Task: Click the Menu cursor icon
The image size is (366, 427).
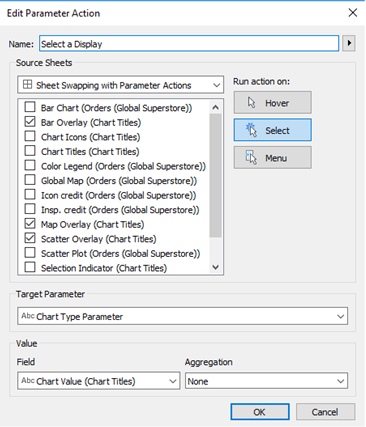Action: (251, 158)
